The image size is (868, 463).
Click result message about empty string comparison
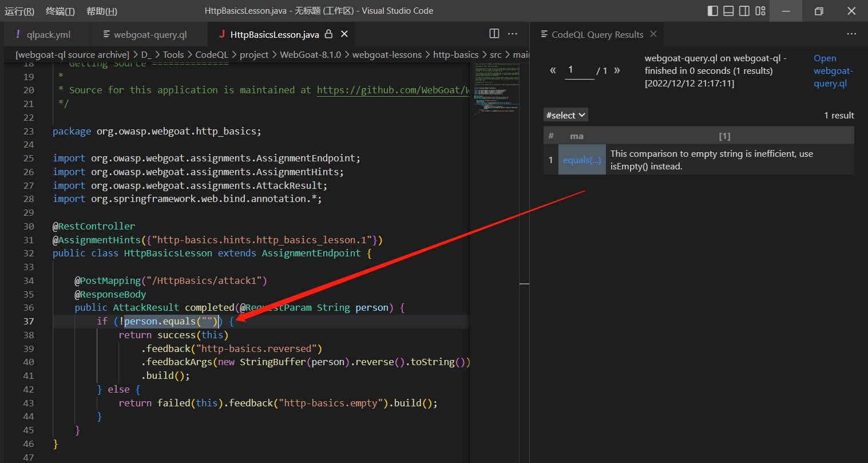[x=712, y=160]
